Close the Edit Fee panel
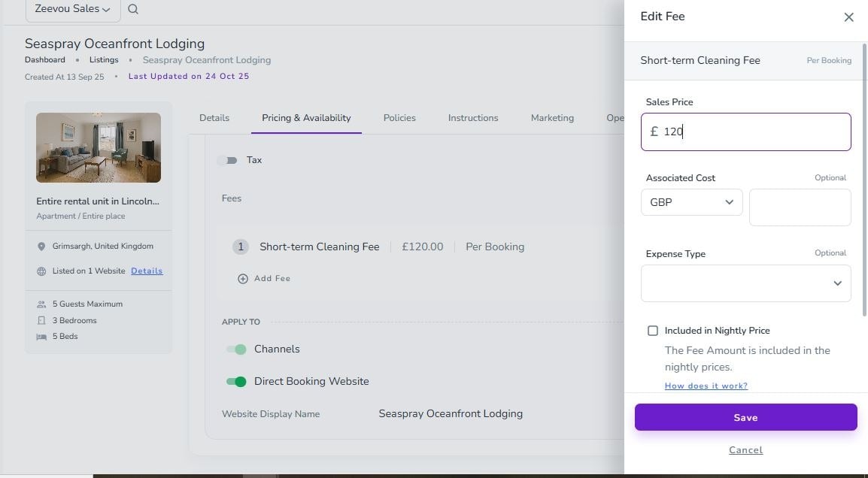This screenshot has width=868, height=478. pyautogui.click(x=848, y=17)
